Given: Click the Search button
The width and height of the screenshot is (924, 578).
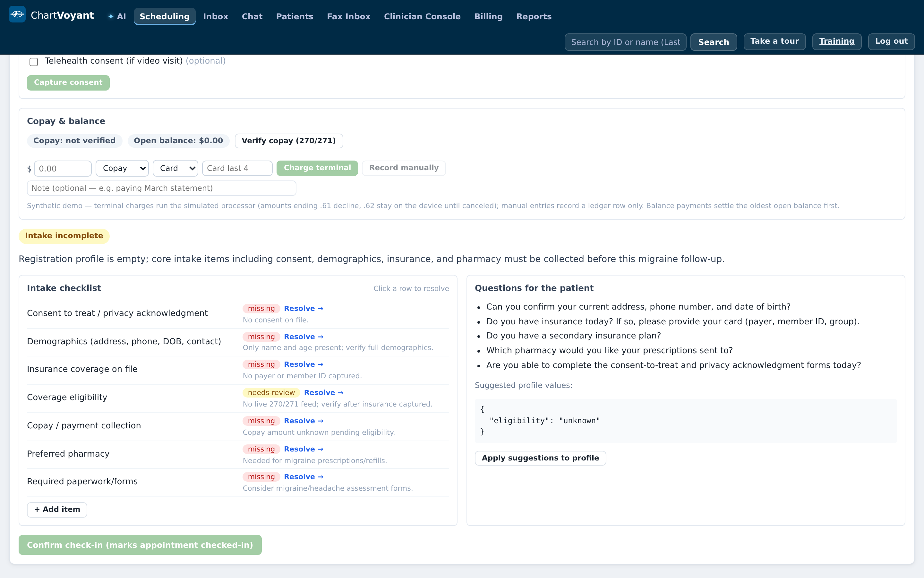Looking at the screenshot, I should 713,42.
